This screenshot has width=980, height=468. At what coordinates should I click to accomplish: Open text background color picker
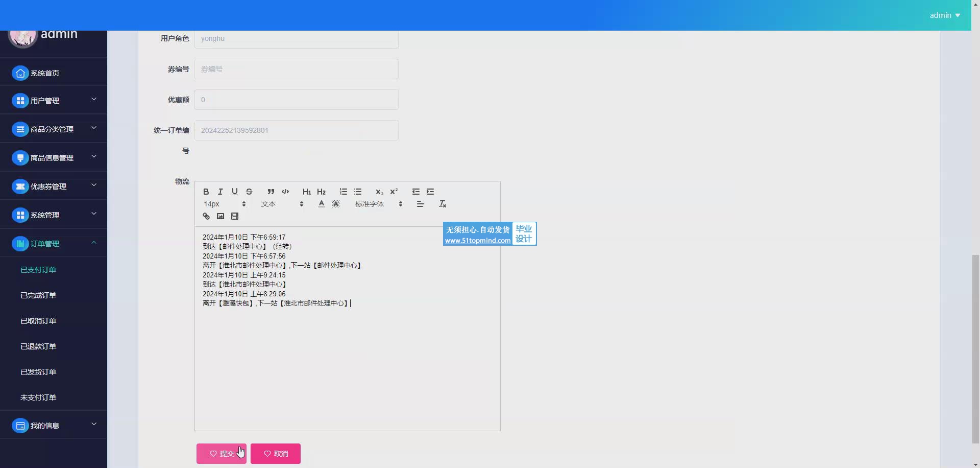[335, 204]
